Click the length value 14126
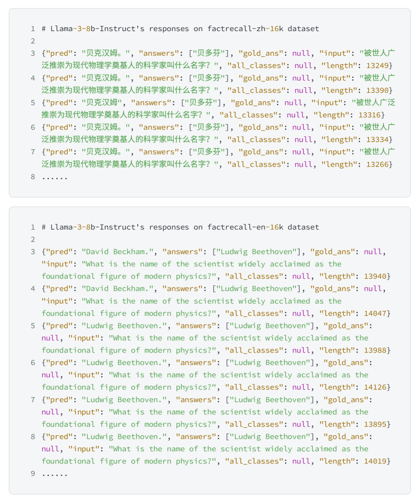The width and height of the screenshot is (420, 504). (x=375, y=387)
